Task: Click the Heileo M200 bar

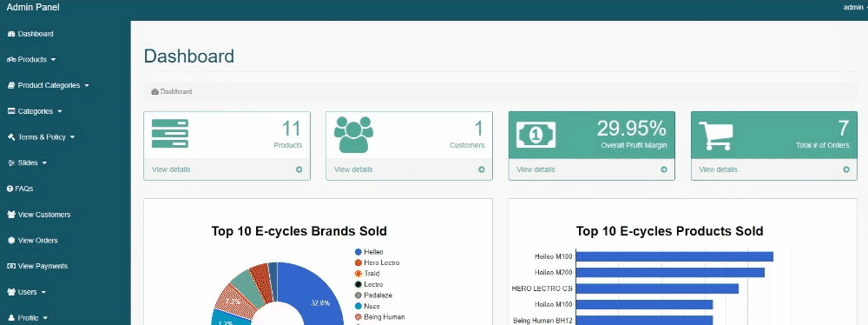Action: click(x=670, y=272)
